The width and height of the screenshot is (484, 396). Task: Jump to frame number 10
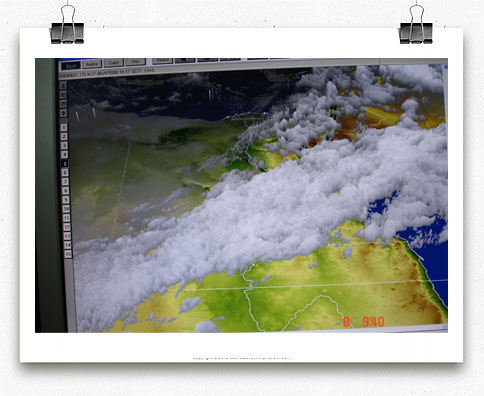click(x=66, y=209)
